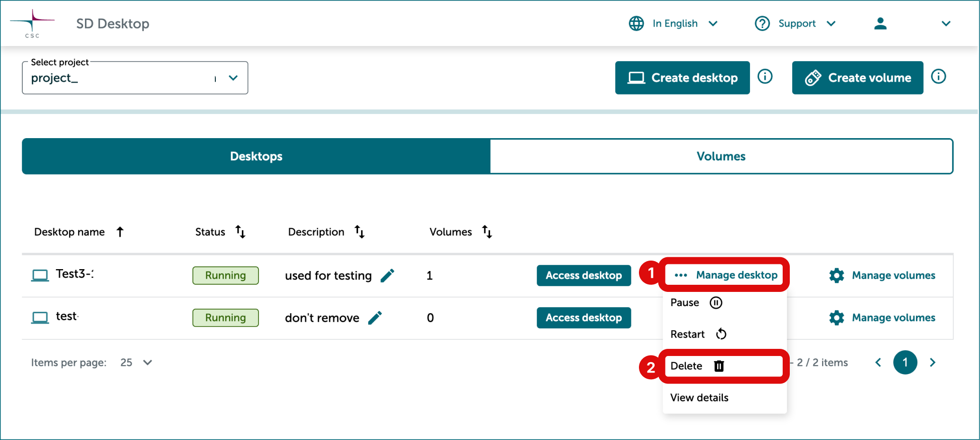This screenshot has width=980, height=440.
Task: Click the Desktop name column header
Action: tap(69, 232)
